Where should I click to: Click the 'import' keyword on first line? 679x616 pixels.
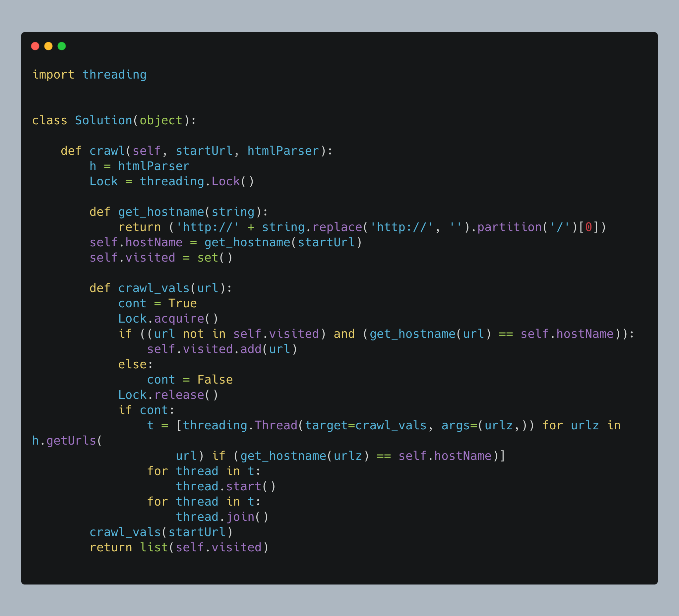click(x=53, y=75)
